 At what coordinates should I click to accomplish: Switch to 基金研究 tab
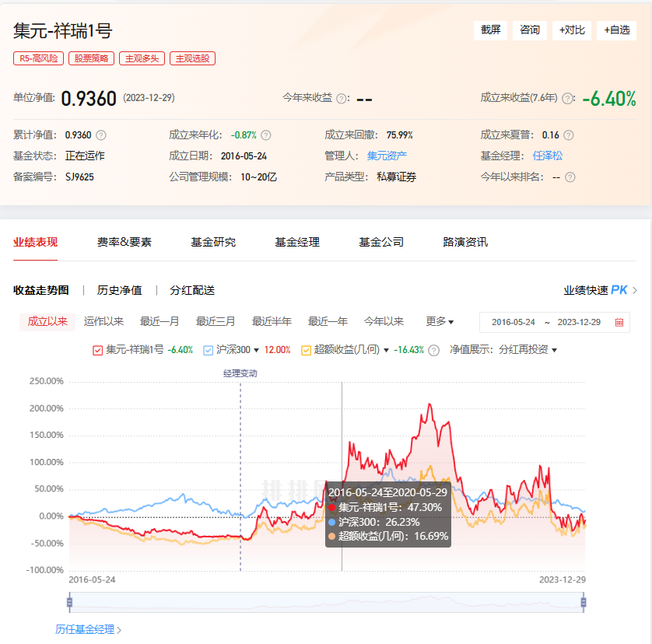[213, 243]
